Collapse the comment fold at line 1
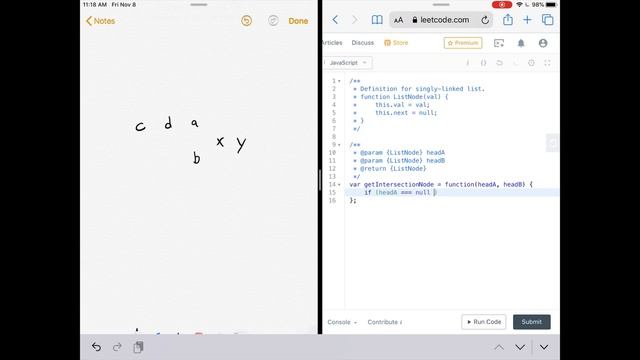The width and height of the screenshot is (640, 360). pos(339,81)
